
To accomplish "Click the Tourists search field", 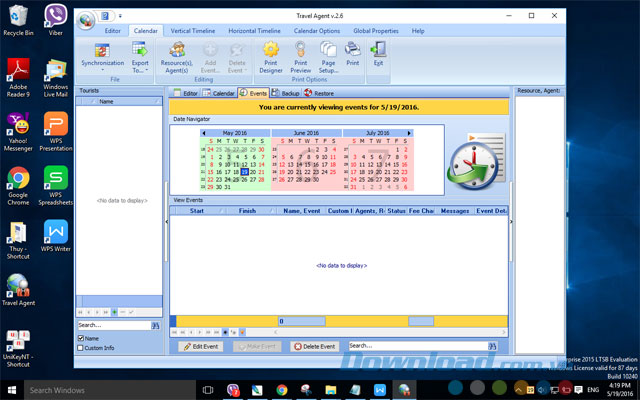I will point(113,325).
